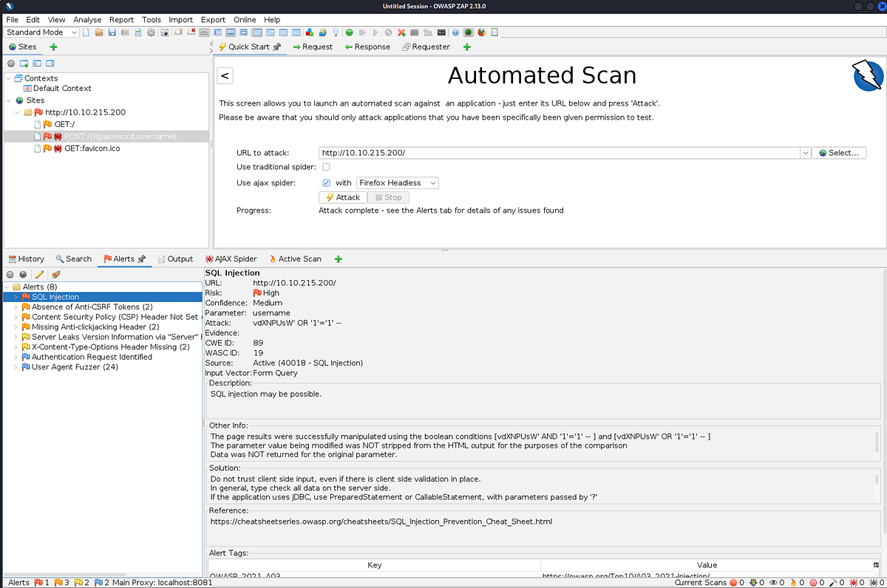Open the URL to attack dropdown arrow
The height and width of the screenshot is (588, 887).
(x=805, y=153)
